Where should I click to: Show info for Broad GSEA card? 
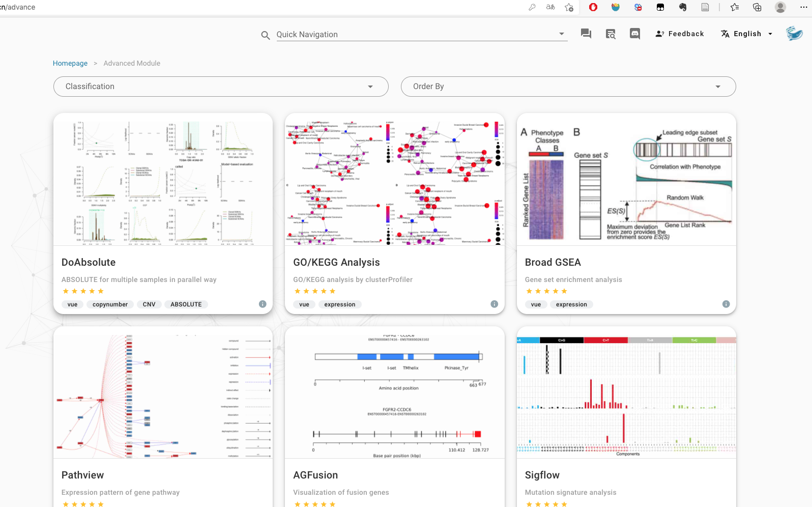coord(726,304)
